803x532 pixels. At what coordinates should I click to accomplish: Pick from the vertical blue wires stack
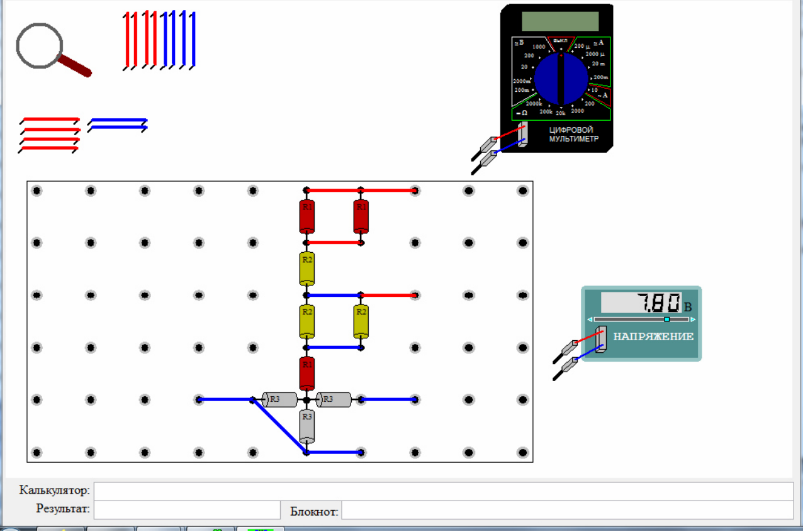click(x=178, y=39)
